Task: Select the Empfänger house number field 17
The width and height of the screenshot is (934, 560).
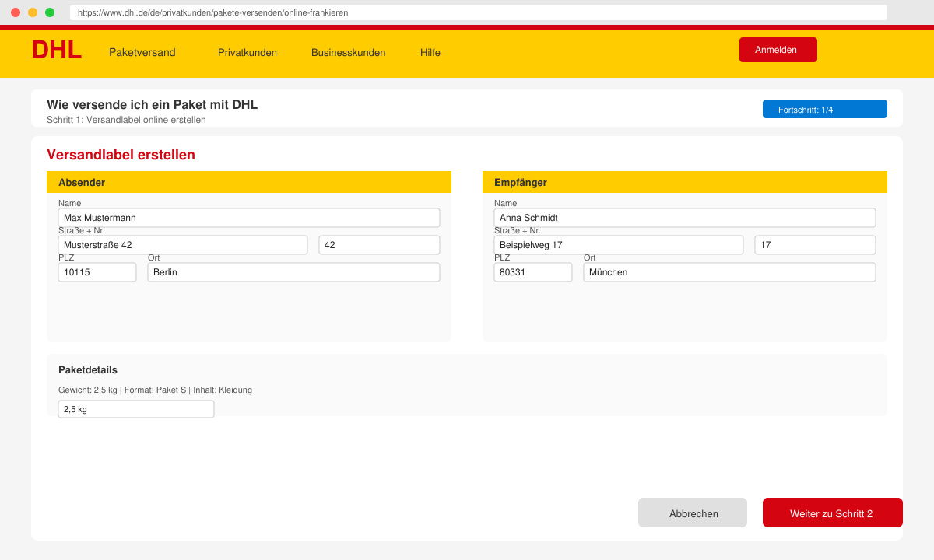Action: click(x=815, y=245)
